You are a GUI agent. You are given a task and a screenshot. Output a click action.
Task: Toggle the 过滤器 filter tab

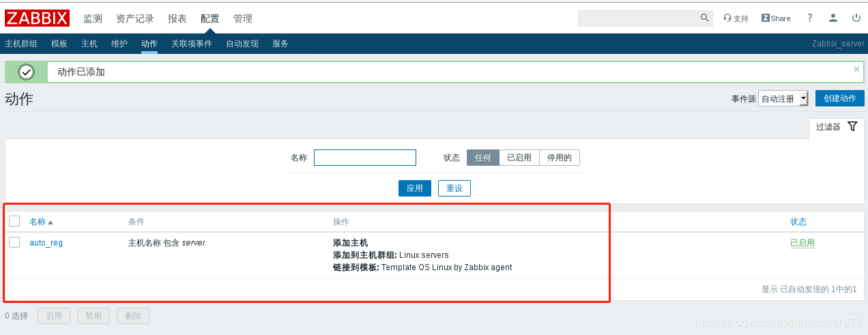[836, 127]
